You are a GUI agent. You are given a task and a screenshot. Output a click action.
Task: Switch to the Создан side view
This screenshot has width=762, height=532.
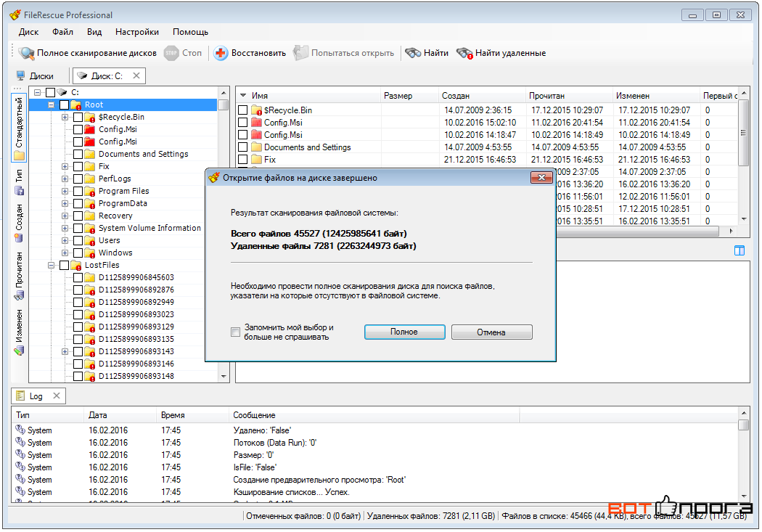point(19,223)
